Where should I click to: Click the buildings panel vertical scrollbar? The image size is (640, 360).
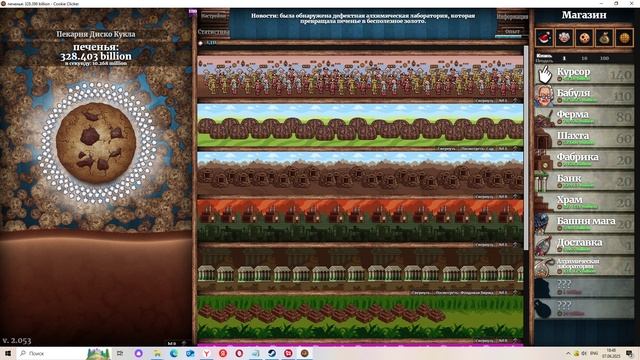pos(526,148)
